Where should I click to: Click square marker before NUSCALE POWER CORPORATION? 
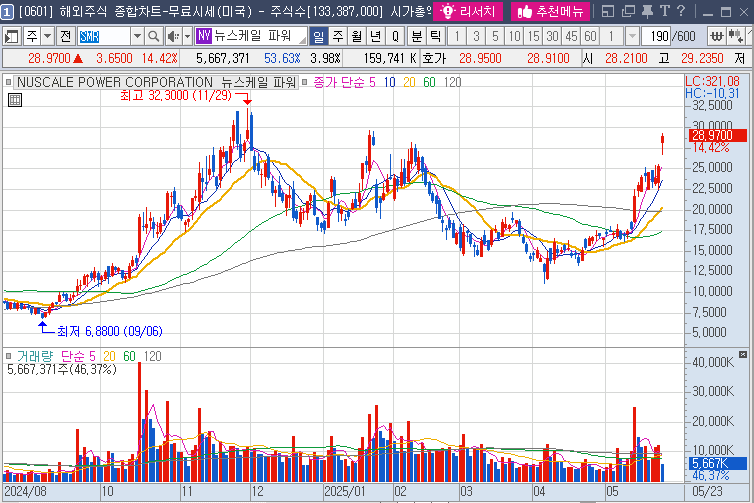click(x=8, y=82)
